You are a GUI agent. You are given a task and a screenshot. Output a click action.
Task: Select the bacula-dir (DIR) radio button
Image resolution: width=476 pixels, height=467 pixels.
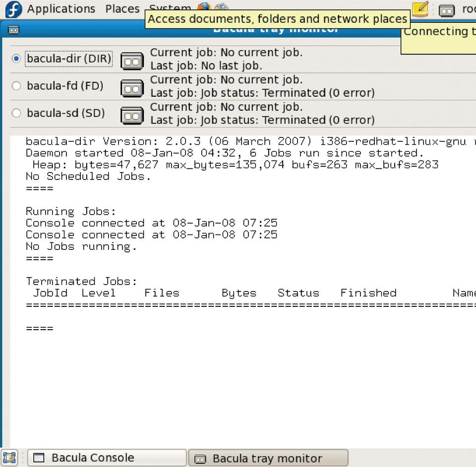coord(16,58)
